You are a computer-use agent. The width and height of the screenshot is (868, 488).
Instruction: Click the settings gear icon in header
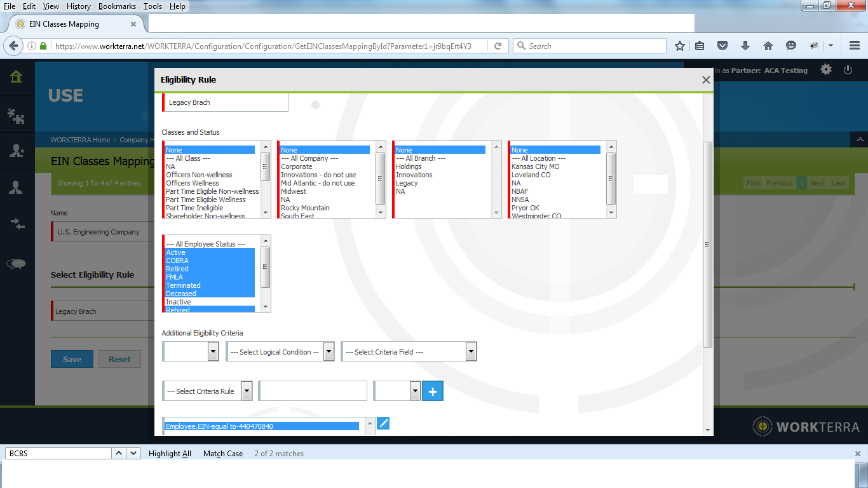click(x=825, y=70)
